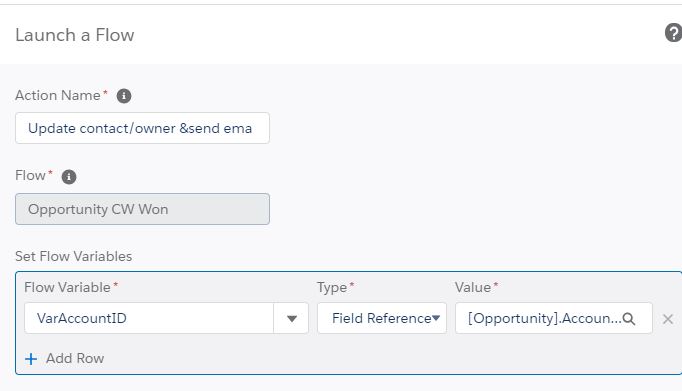Show info tooltip beside Flow label

pos(69,177)
